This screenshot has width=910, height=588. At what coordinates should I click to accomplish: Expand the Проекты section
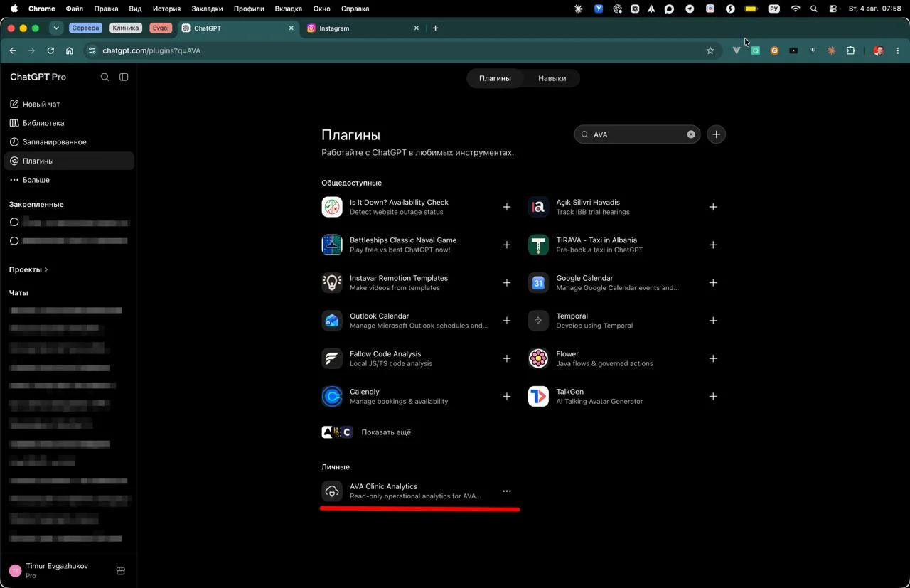28,269
